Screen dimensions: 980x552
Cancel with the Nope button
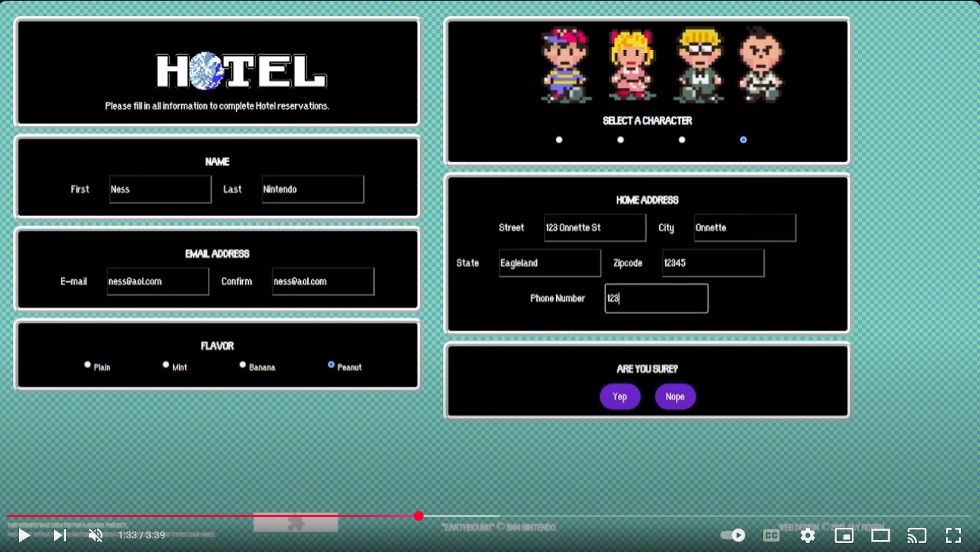(675, 397)
